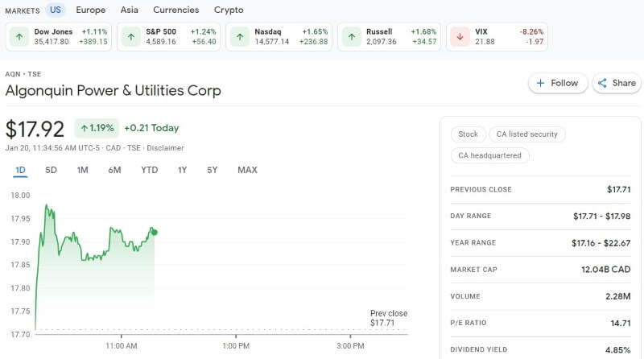Click the VIX -8.26% change value
Viewport: 644px width, 359px height.
(531, 31)
